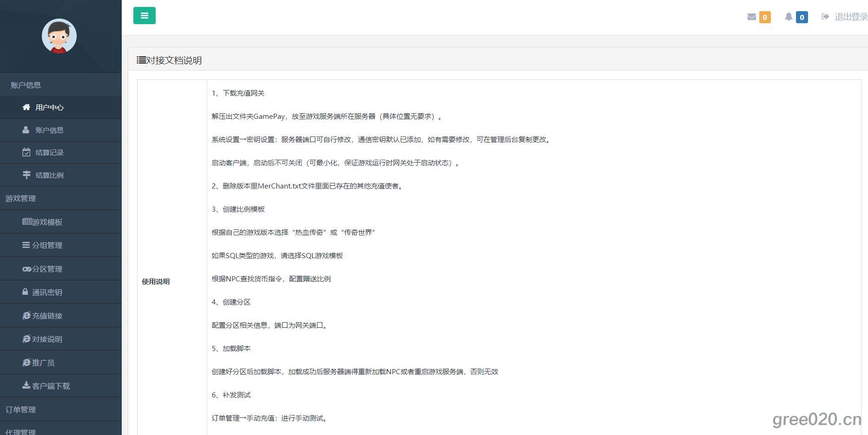Screen dimensions: 868x435
Task: Collapse the 游戏管理 section header
Action: (20, 198)
